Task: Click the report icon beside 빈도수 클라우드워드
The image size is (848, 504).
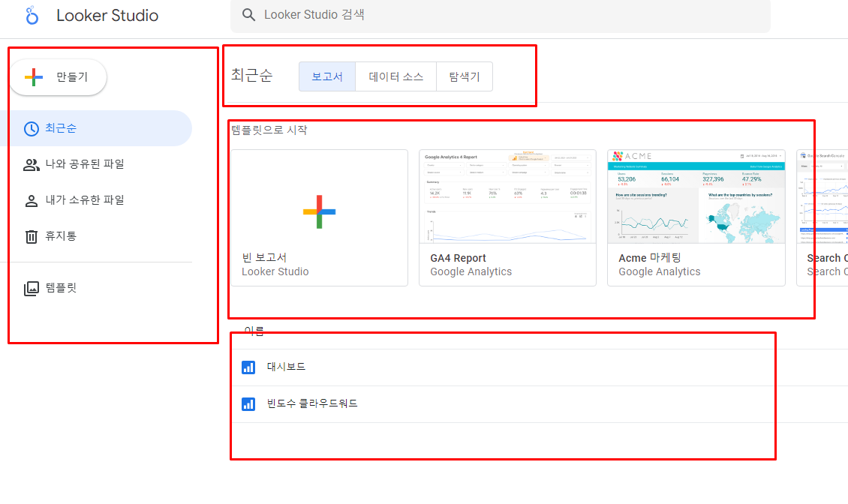Action: coord(248,404)
